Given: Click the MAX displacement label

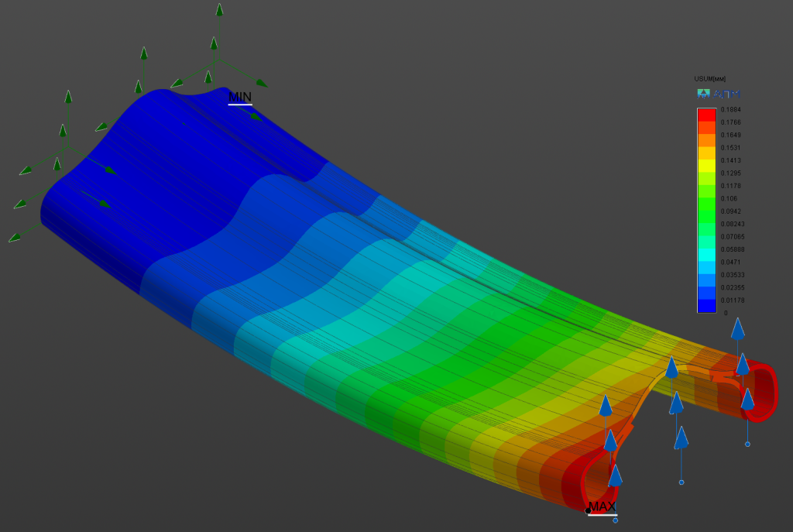Looking at the screenshot, I should (x=602, y=507).
